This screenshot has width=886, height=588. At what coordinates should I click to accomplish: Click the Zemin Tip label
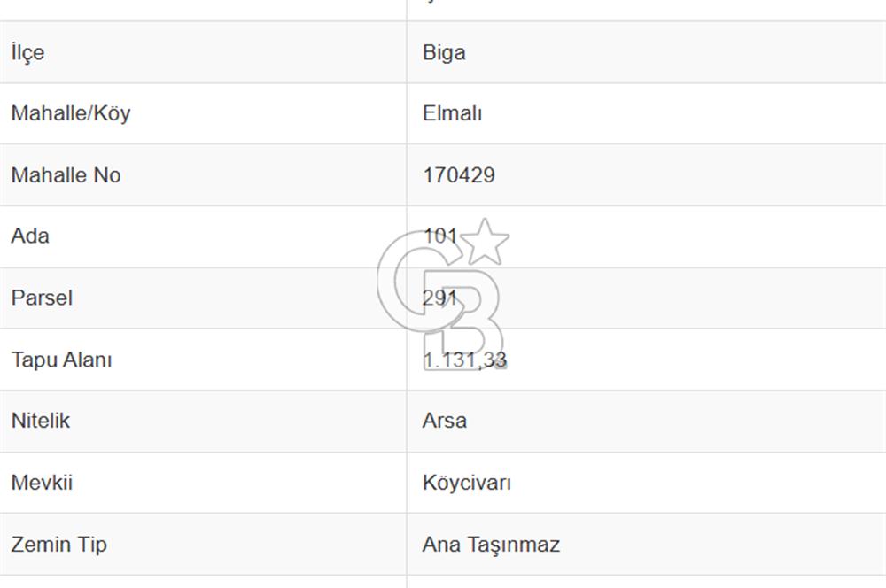point(58,545)
